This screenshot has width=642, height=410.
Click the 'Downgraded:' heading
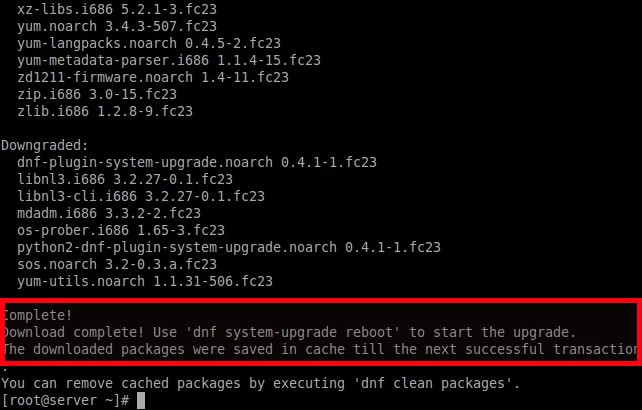(x=45, y=146)
